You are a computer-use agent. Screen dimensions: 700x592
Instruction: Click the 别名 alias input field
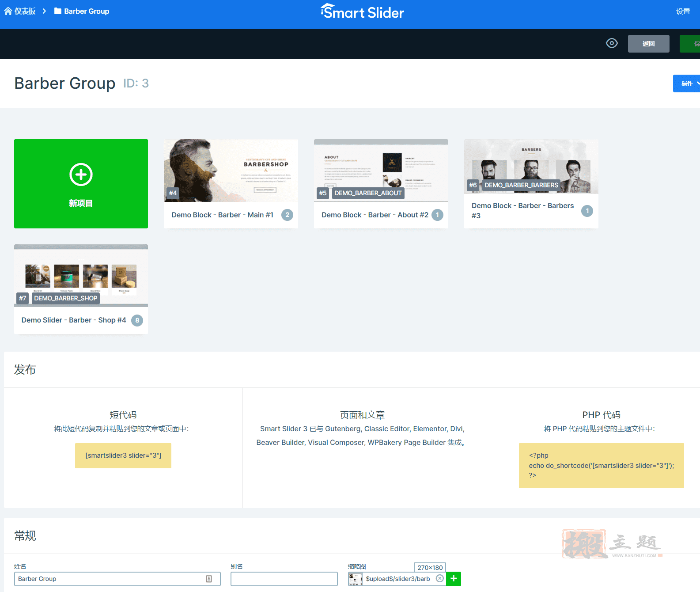(x=284, y=579)
